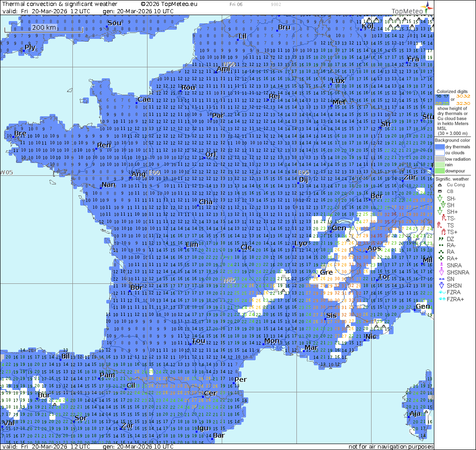Select the Lyo city marker on map

coord(294,247)
